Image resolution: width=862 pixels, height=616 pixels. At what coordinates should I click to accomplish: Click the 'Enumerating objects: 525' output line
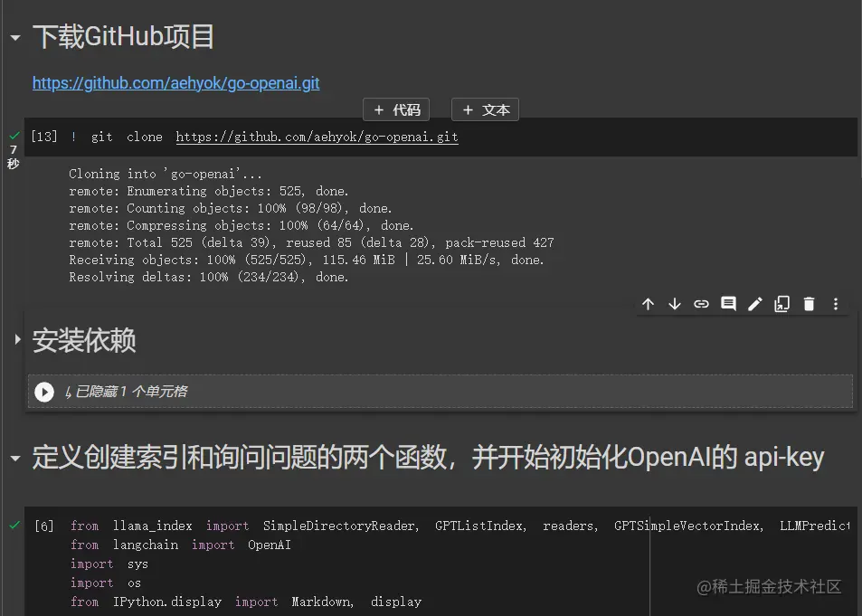coord(209,191)
